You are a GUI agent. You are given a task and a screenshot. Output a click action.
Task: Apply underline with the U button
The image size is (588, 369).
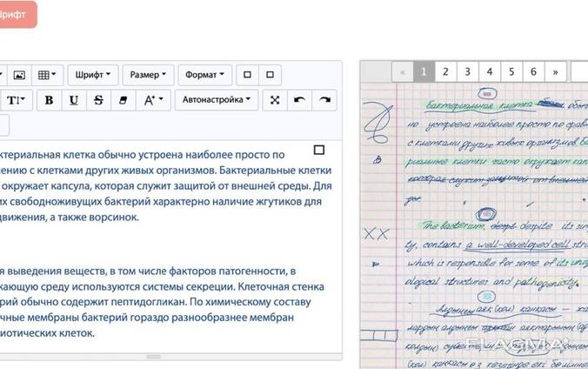pos(73,100)
